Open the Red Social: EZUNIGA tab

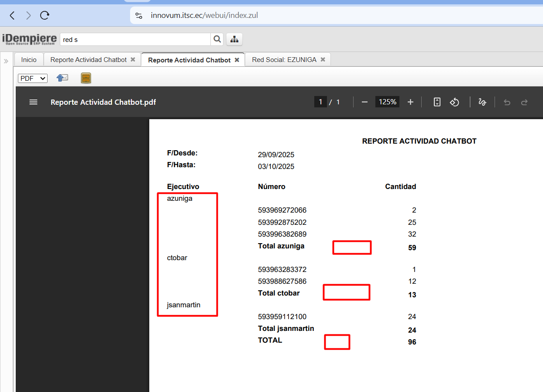click(x=284, y=60)
